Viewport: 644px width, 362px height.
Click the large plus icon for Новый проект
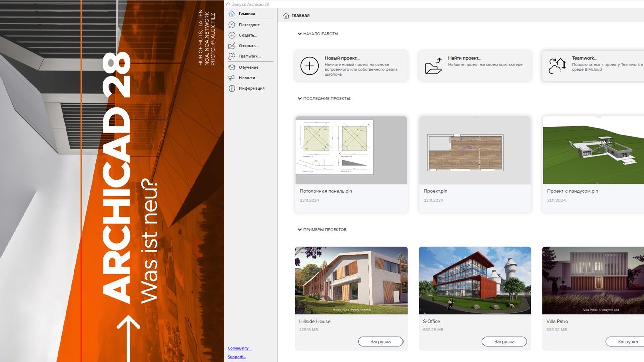309,66
